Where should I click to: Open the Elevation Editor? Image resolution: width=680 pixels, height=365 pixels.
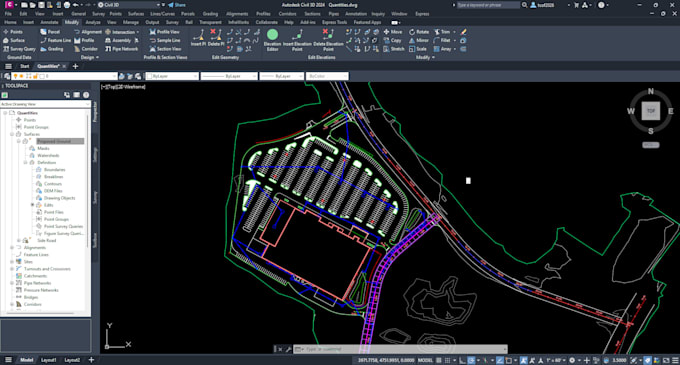tap(272, 40)
